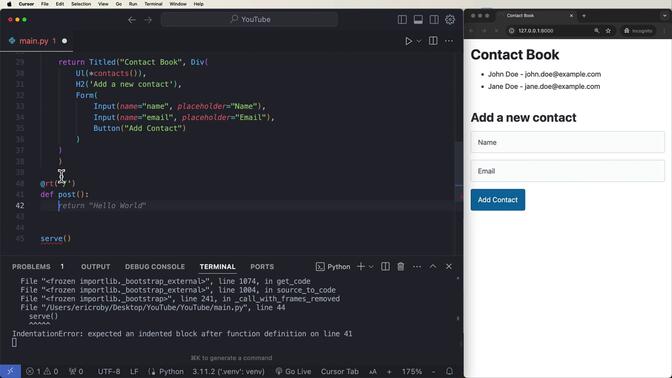672x378 pixels.
Task: Navigate forward with the right arrow
Action: pyautogui.click(x=148, y=20)
